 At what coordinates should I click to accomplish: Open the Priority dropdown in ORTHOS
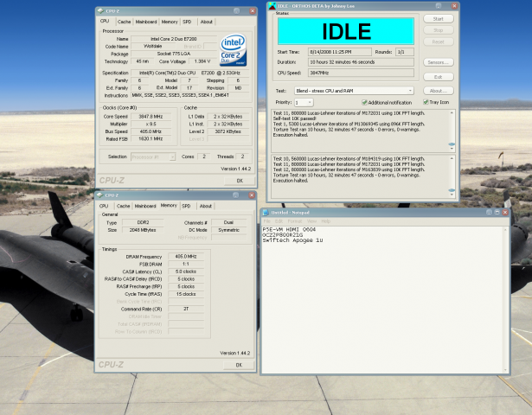(x=310, y=102)
